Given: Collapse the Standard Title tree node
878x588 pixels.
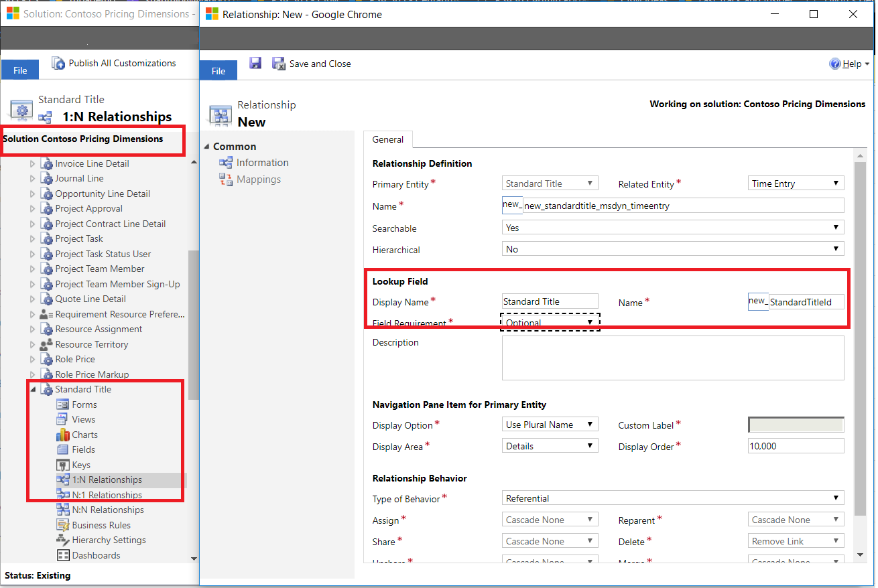Looking at the screenshot, I should pyautogui.click(x=32, y=389).
